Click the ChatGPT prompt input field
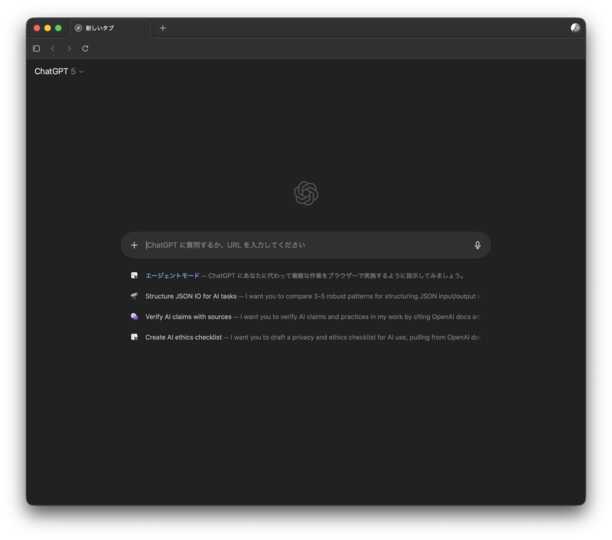612x540 pixels. click(x=306, y=245)
